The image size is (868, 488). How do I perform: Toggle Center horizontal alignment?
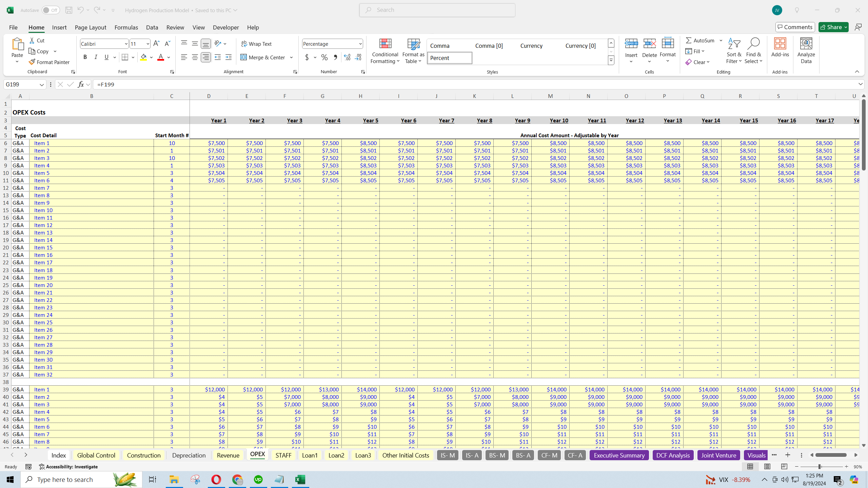point(195,57)
